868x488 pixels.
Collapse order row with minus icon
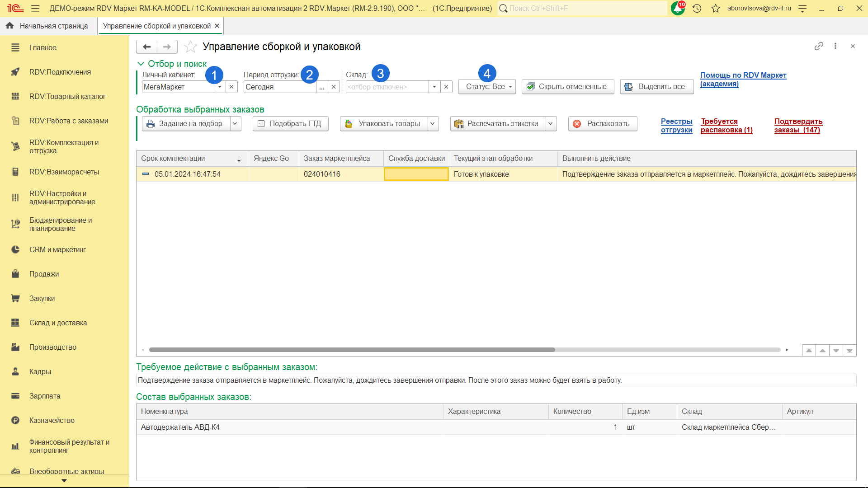[x=146, y=174]
